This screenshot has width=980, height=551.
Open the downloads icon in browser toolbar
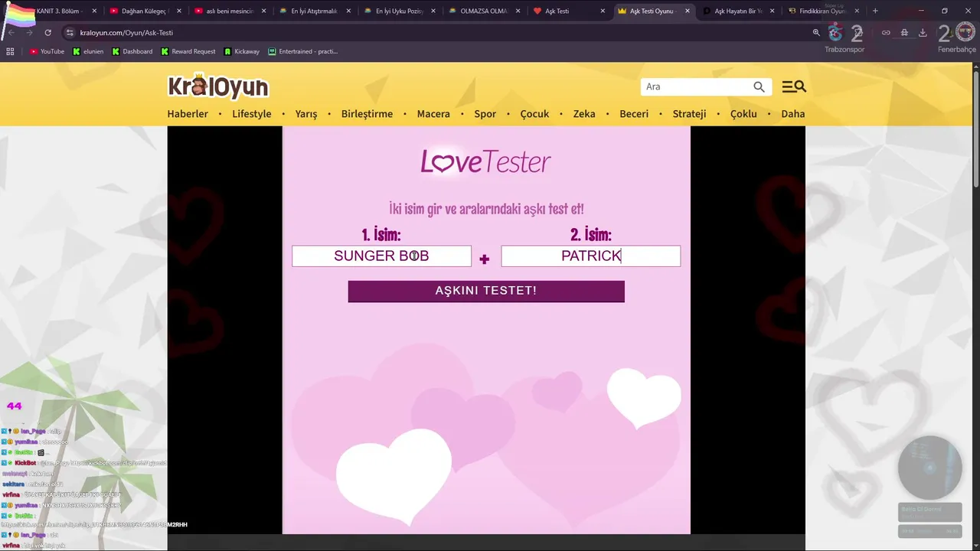(x=923, y=33)
